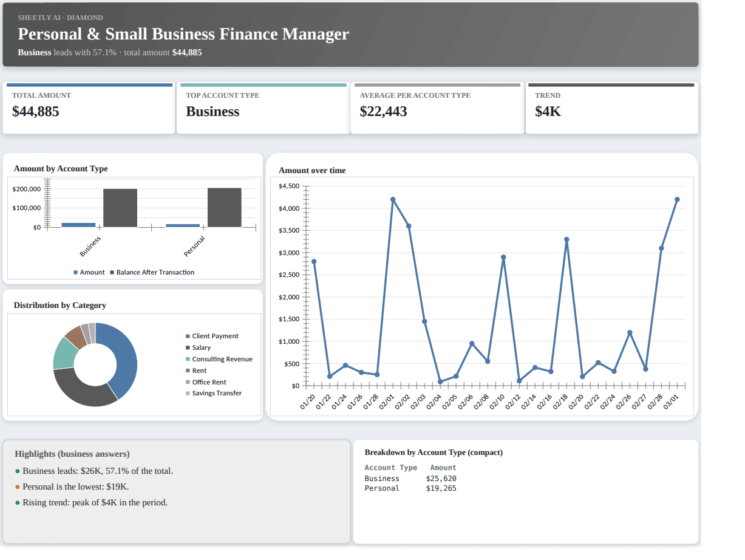Viewport: 745px width, 560px height.
Task: Click the Rent donut segment
Action: click(x=75, y=337)
